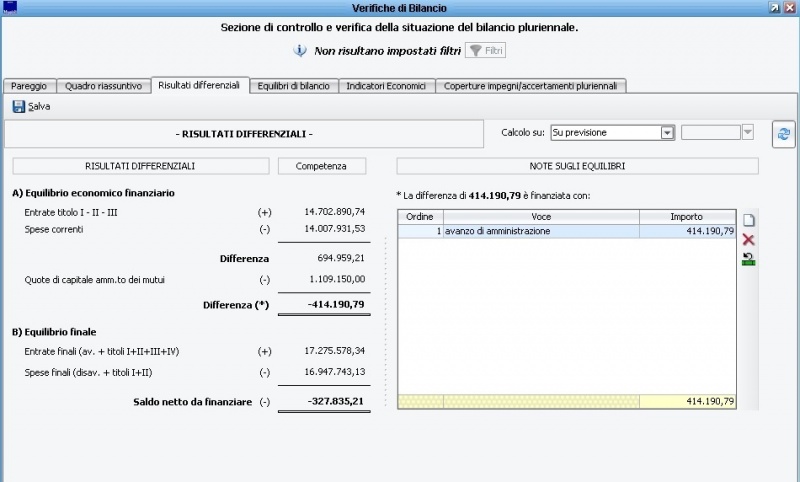Click the Entrate finali label
Screen dimensions: 800x482
click(102, 351)
